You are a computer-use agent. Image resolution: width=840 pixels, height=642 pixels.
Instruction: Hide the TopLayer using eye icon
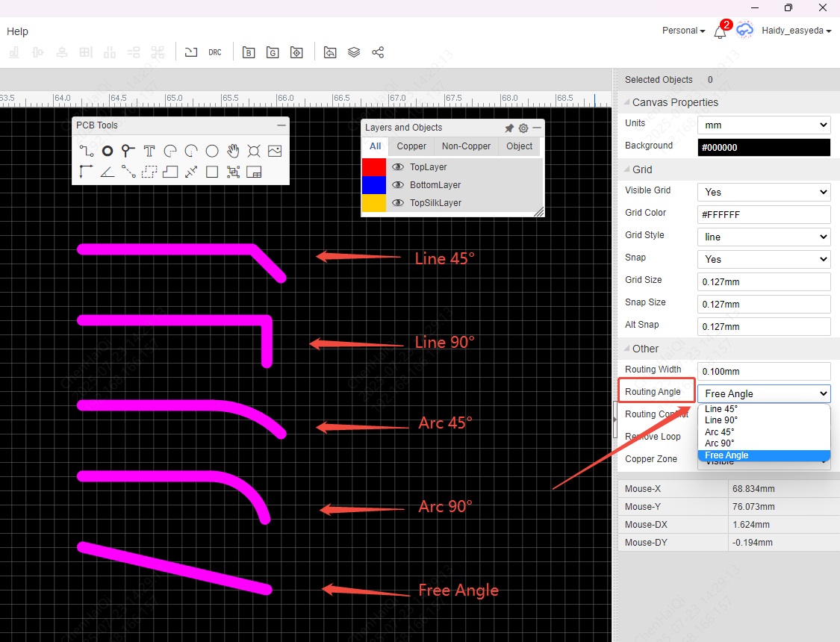(x=398, y=167)
